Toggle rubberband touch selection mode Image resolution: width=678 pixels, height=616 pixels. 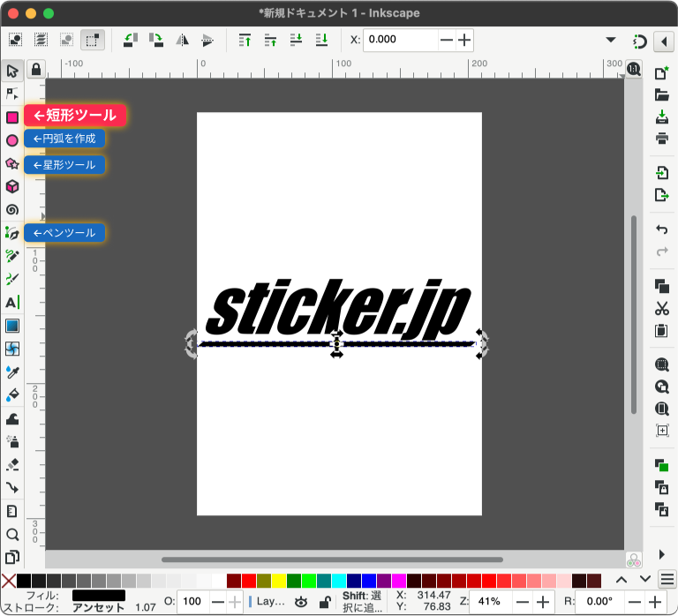click(93, 40)
